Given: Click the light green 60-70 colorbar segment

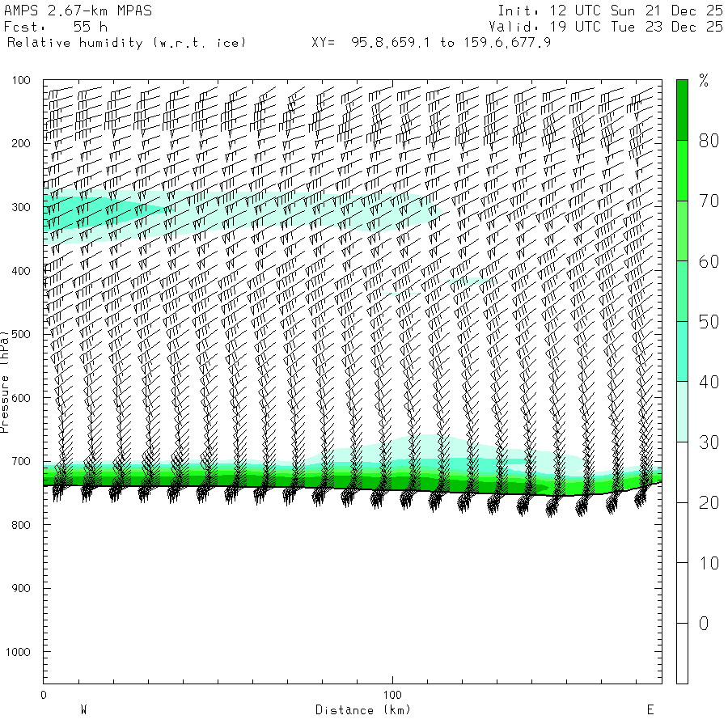Looking at the screenshot, I should pos(682,231).
